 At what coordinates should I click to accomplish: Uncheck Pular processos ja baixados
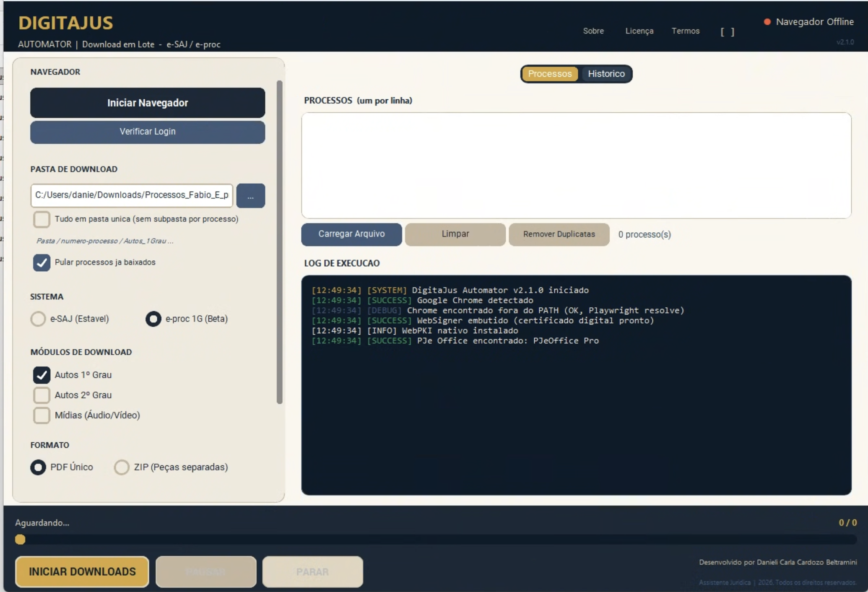(x=42, y=262)
